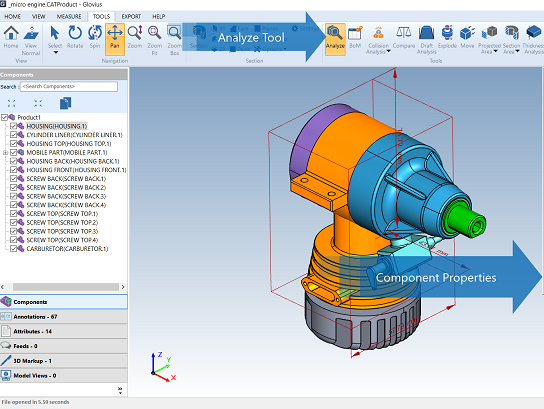Toggle SCREW BACK.1 checkbox

(x=13, y=179)
